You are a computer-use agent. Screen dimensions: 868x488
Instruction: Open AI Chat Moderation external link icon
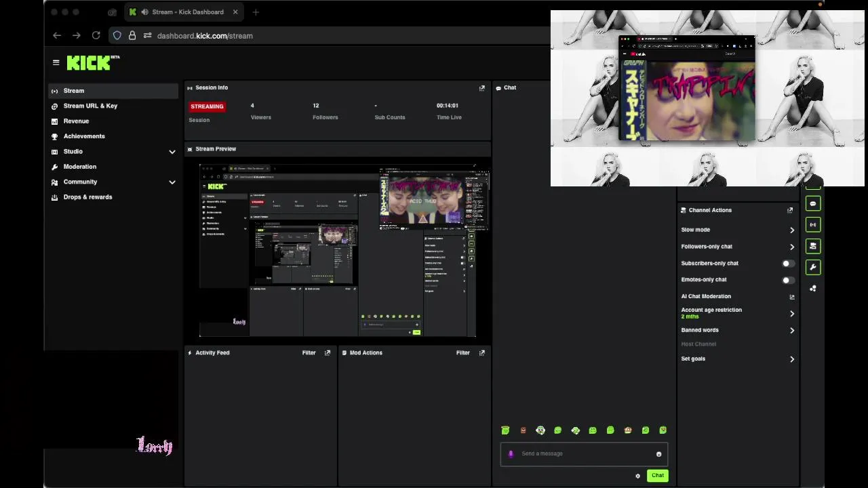click(791, 297)
